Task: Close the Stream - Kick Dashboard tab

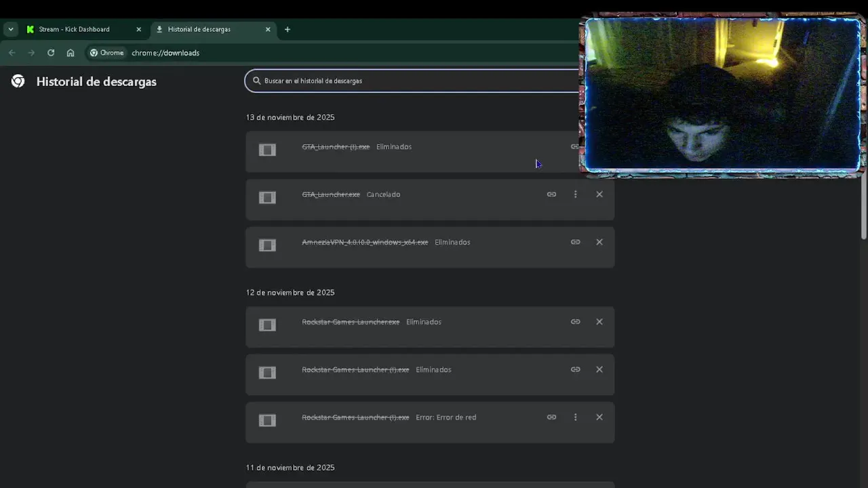Action: click(x=138, y=29)
